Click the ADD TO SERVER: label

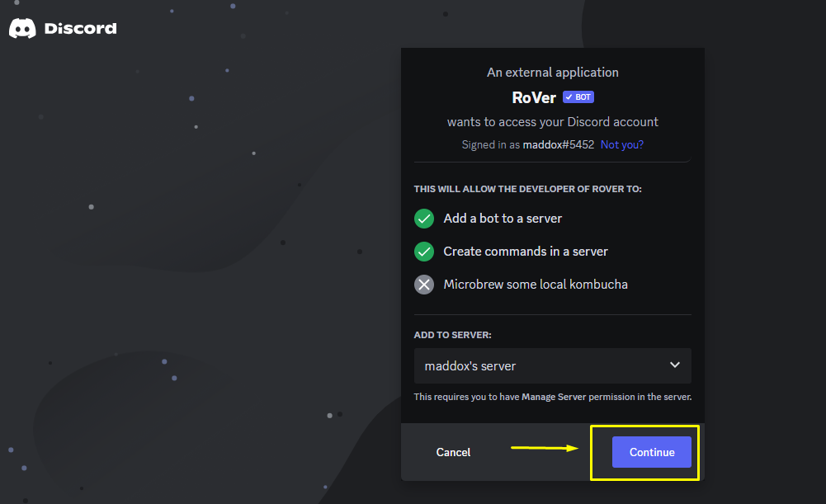click(452, 335)
